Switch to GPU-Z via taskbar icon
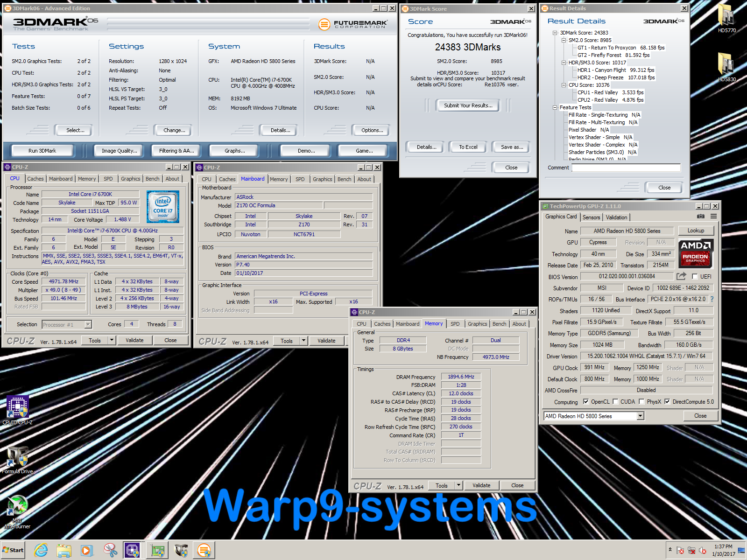The height and width of the screenshot is (560, 747). [x=158, y=550]
